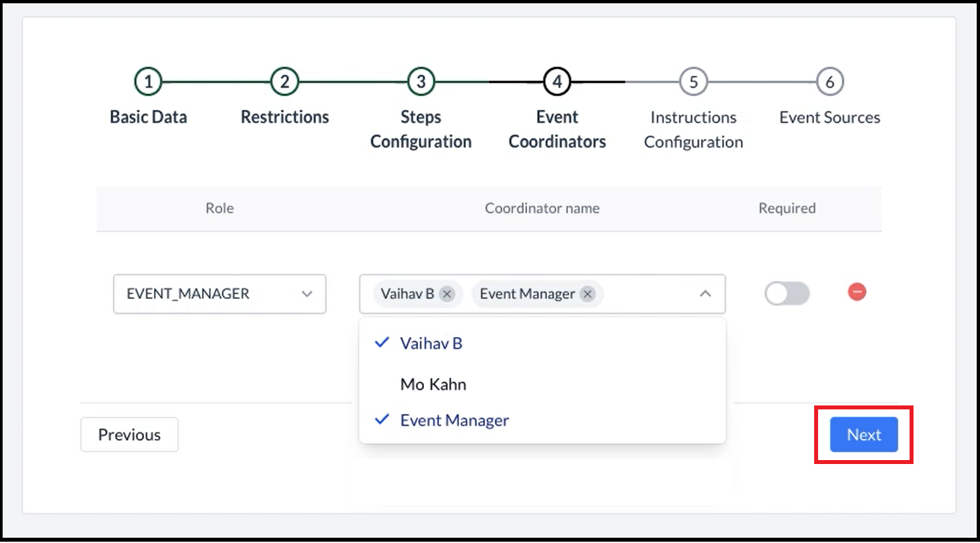Delete coordinator row with red minus icon
This screenshot has width=980, height=543.
click(856, 292)
